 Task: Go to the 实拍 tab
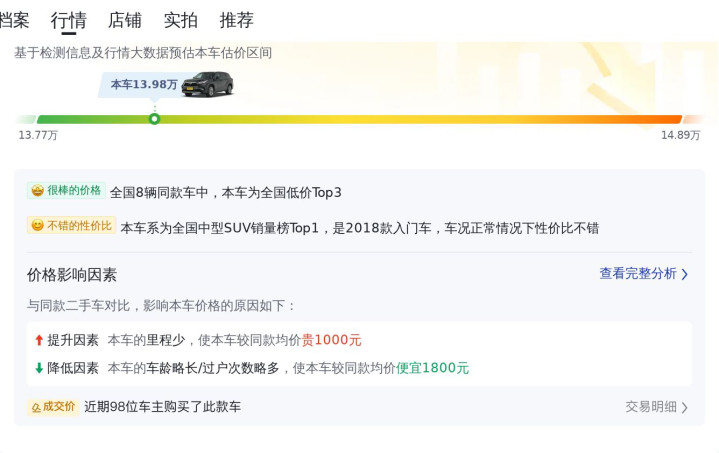(x=181, y=20)
